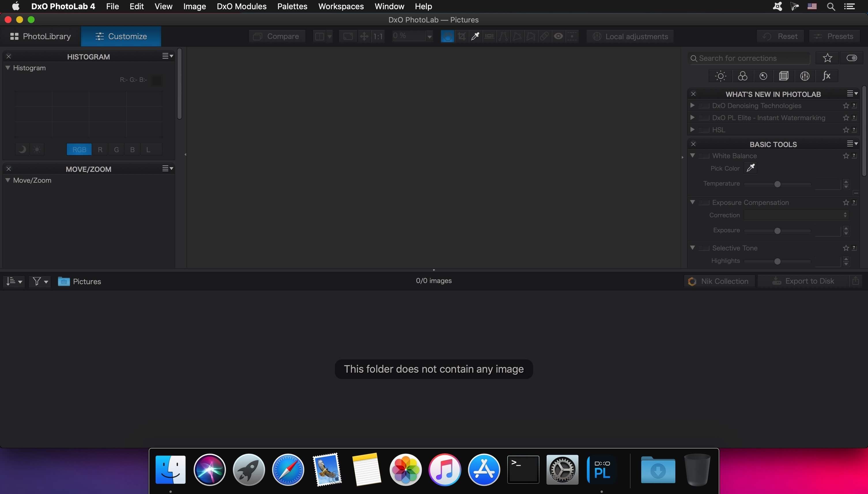Screen dimensions: 868x494
Task: Switch to the PhotoLibrary tab
Action: 41,36
